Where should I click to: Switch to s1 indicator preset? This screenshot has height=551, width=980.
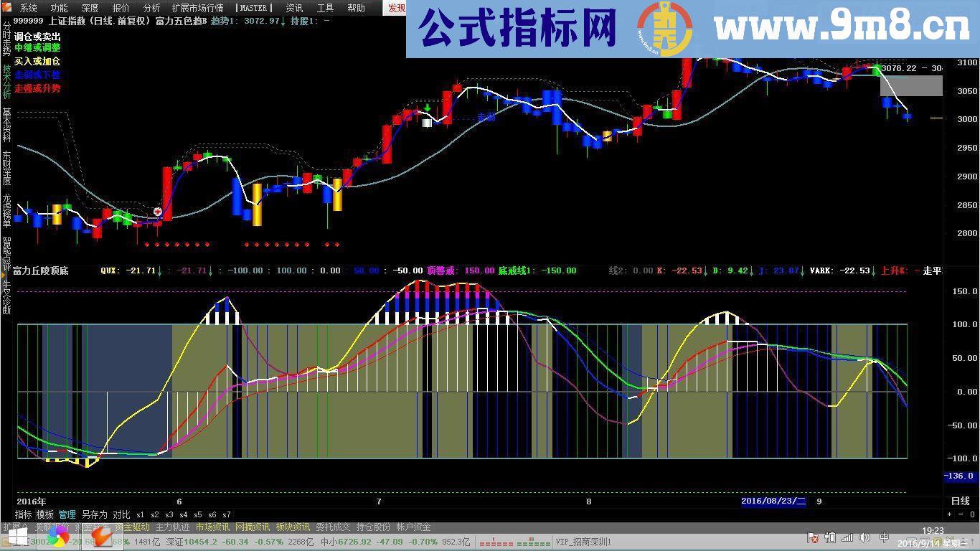click(140, 514)
